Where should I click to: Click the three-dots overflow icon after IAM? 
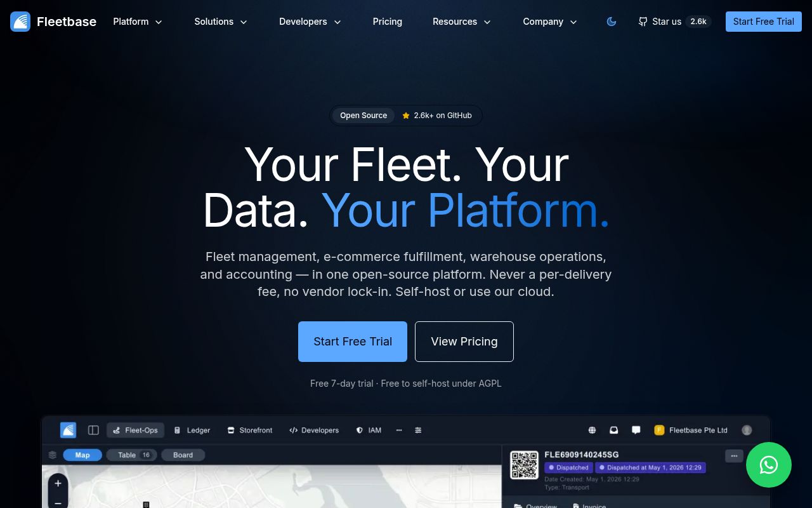(399, 430)
